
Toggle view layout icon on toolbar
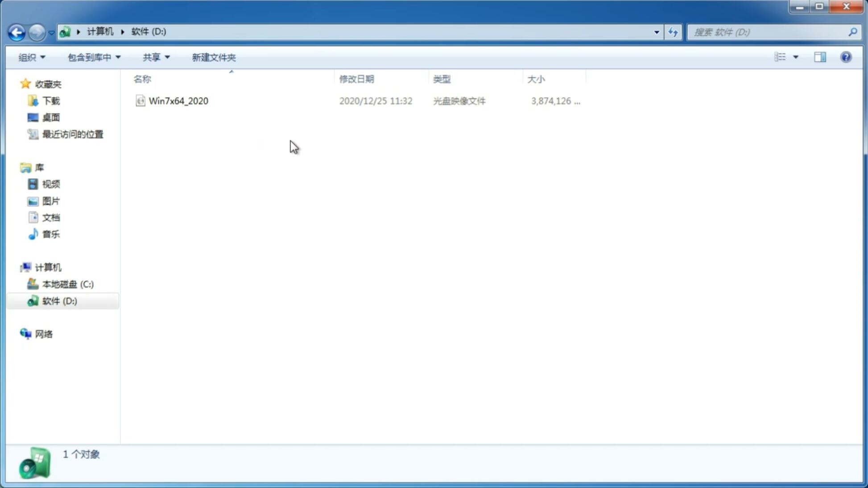click(x=820, y=57)
